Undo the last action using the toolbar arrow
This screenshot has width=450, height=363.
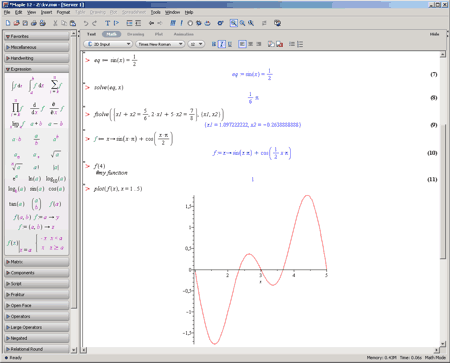(86, 23)
